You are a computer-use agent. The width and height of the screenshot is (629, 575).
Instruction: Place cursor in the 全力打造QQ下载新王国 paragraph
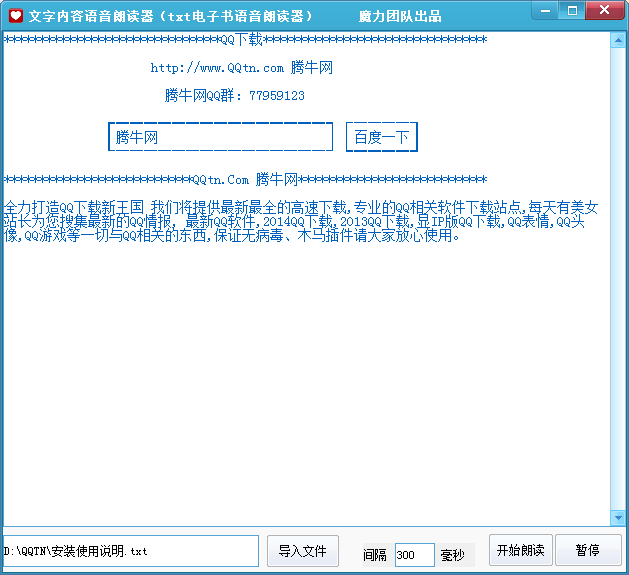[x=300, y=222]
